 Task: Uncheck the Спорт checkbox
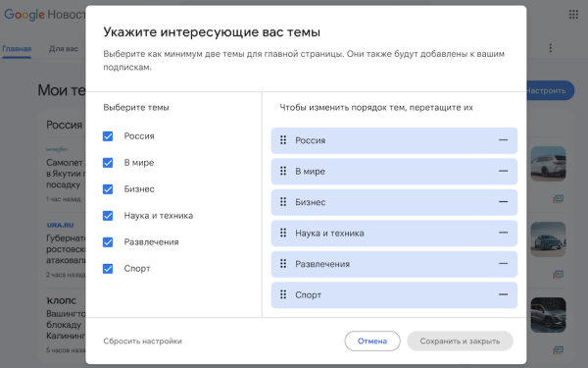click(x=108, y=269)
